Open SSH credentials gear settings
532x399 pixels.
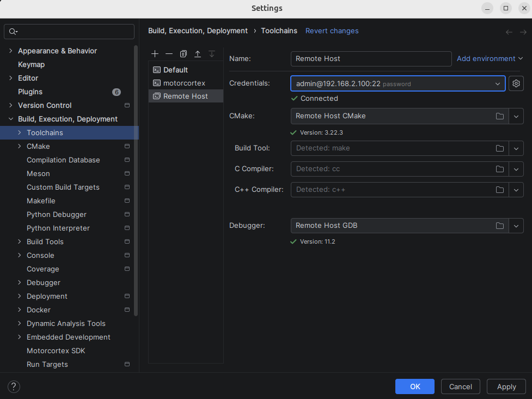click(x=516, y=83)
